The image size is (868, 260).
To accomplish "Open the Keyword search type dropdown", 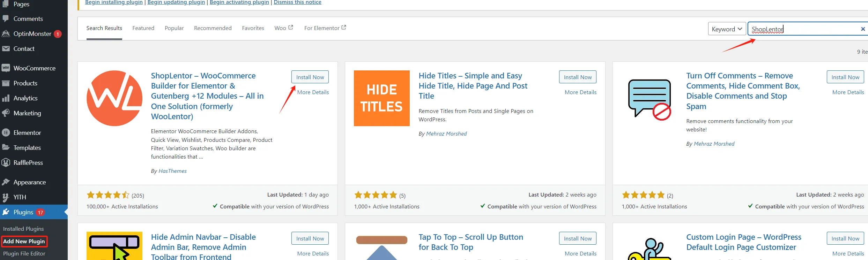I will coord(727,29).
